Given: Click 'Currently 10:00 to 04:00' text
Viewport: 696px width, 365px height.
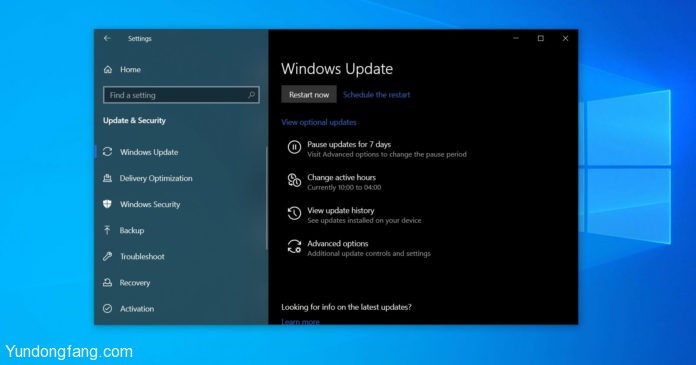Looking at the screenshot, I should click(344, 187).
